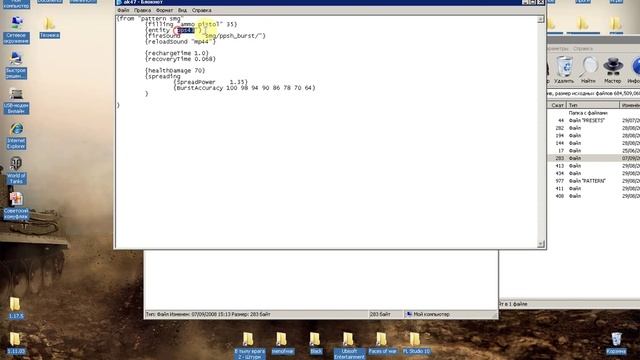Viewport: 640px width, 360px height.
Task: Click the Мастер wizard icon in WinRAR
Action: point(613,70)
